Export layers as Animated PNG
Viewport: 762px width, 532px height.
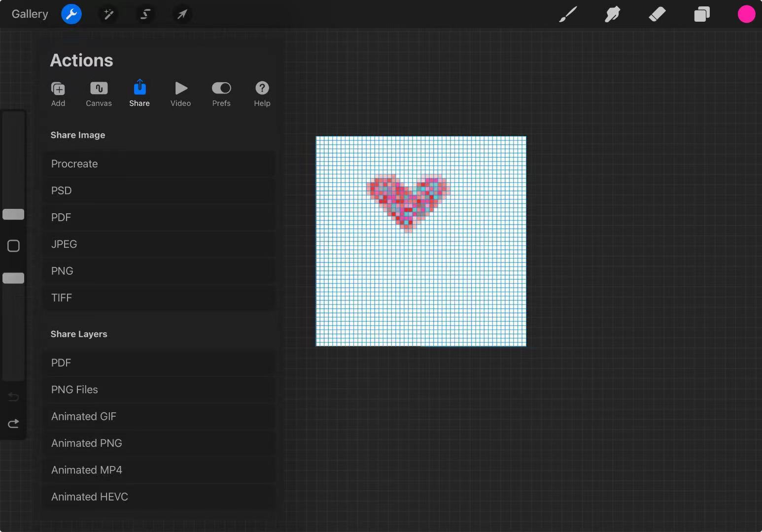[x=160, y=443]
